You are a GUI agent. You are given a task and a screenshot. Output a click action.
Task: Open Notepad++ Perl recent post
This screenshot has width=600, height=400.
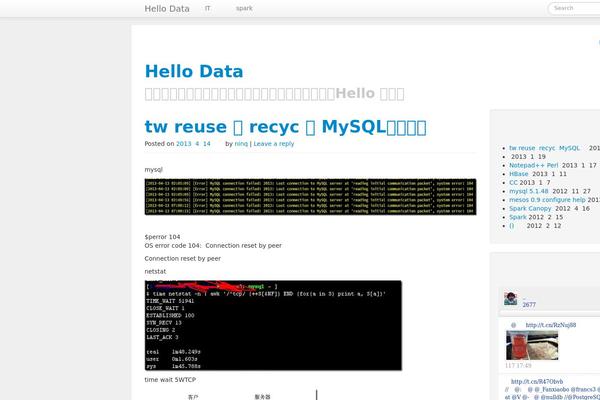(x=533, y=165)
